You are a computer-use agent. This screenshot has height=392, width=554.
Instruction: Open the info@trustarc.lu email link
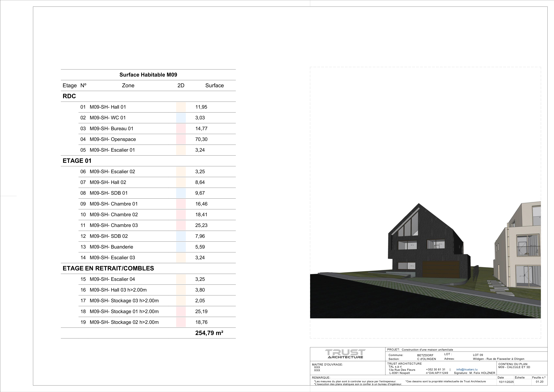pyautogui.click(x=467, y=370)
